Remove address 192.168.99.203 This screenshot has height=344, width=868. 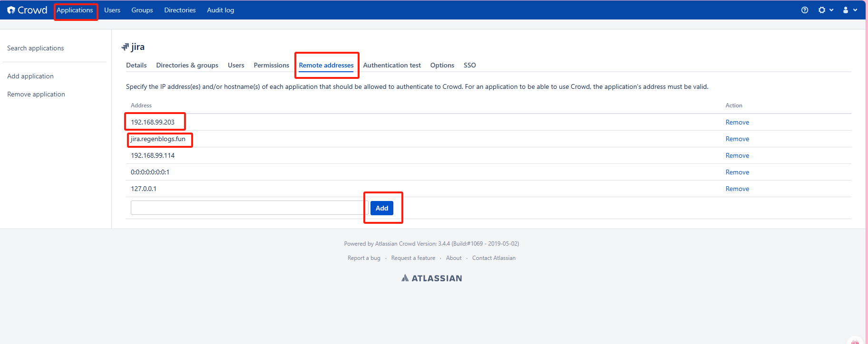coord(737,122)
